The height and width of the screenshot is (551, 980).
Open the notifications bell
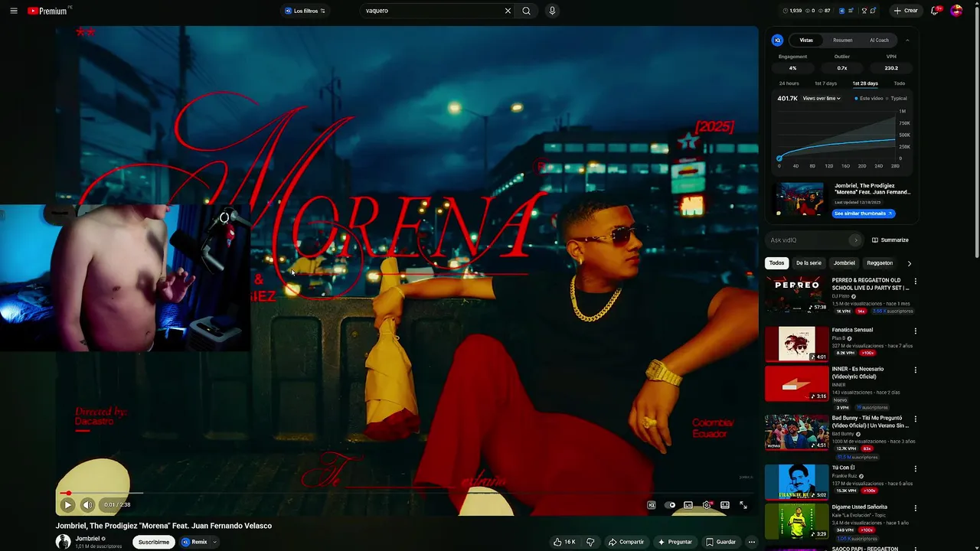(x=935, y=11)
